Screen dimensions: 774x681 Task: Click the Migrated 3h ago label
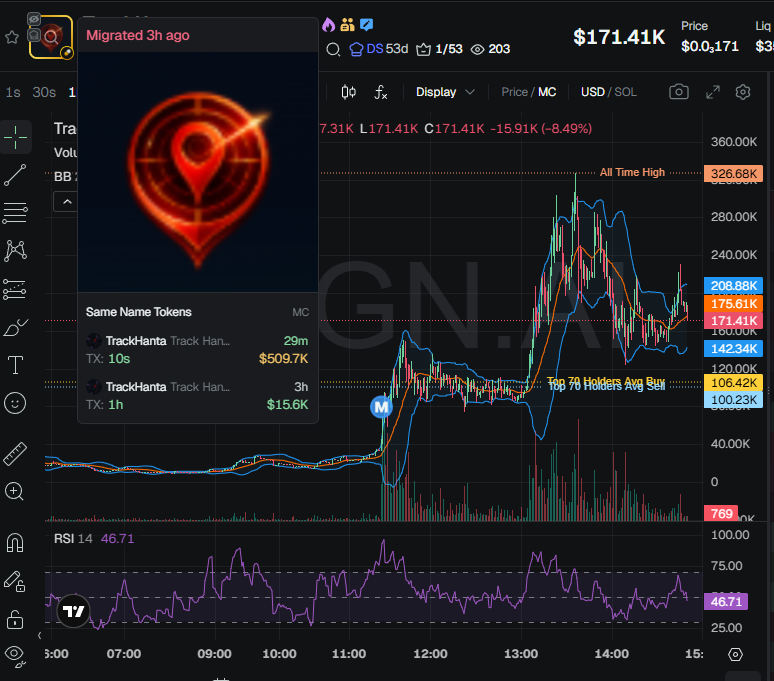pos(138,35)
